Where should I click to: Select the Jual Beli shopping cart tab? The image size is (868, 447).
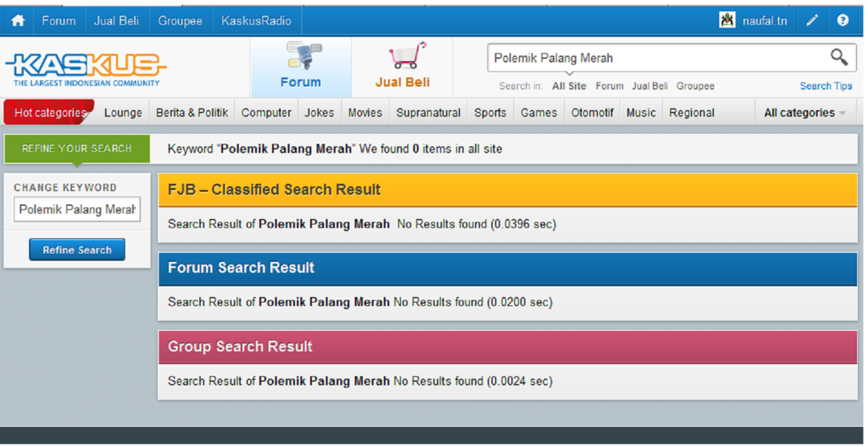[x=403, y=67]
